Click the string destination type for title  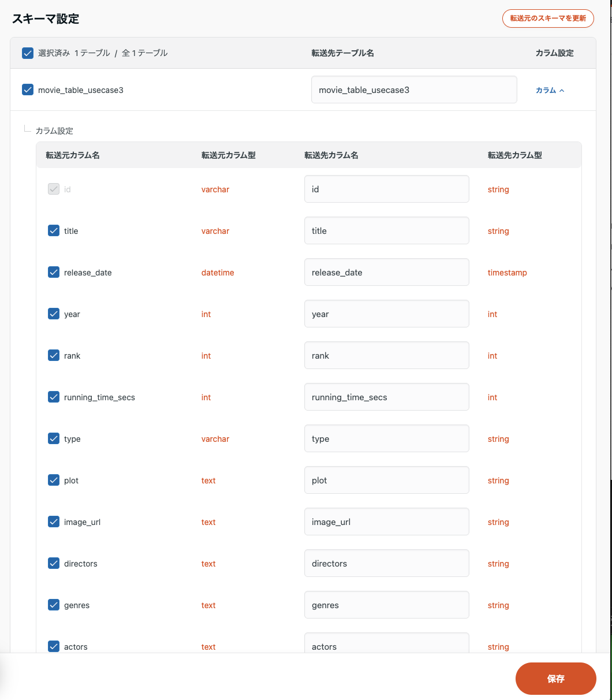pos(498,231)
